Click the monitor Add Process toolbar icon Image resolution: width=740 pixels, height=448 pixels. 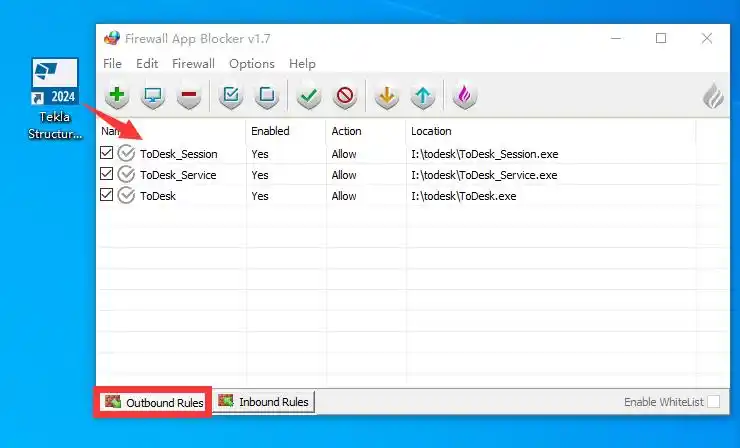(153, 96)
